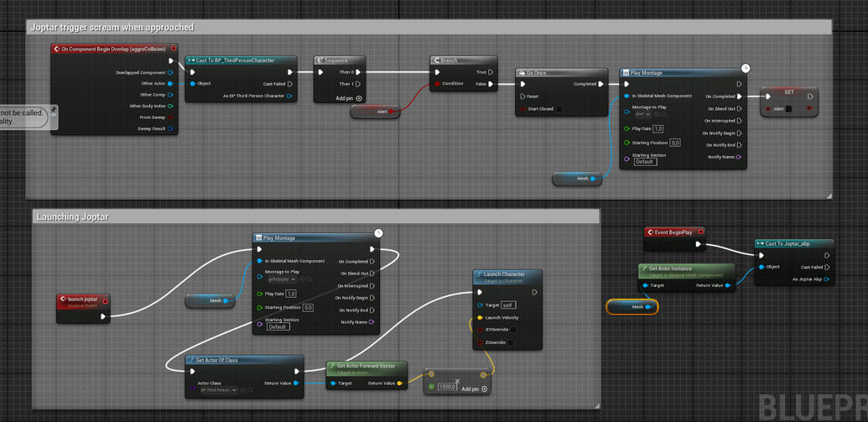Click the event delegate pin on the launch joptar node

(105, 301)
